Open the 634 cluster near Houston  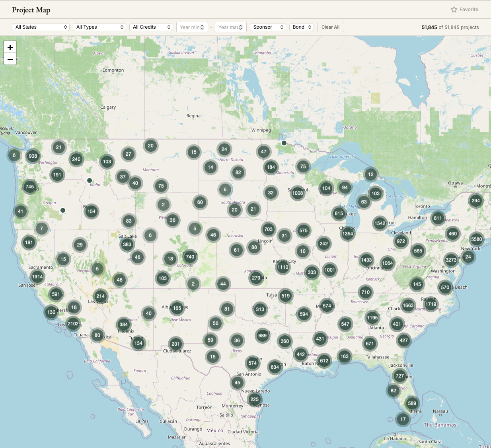tap(275, 367)
